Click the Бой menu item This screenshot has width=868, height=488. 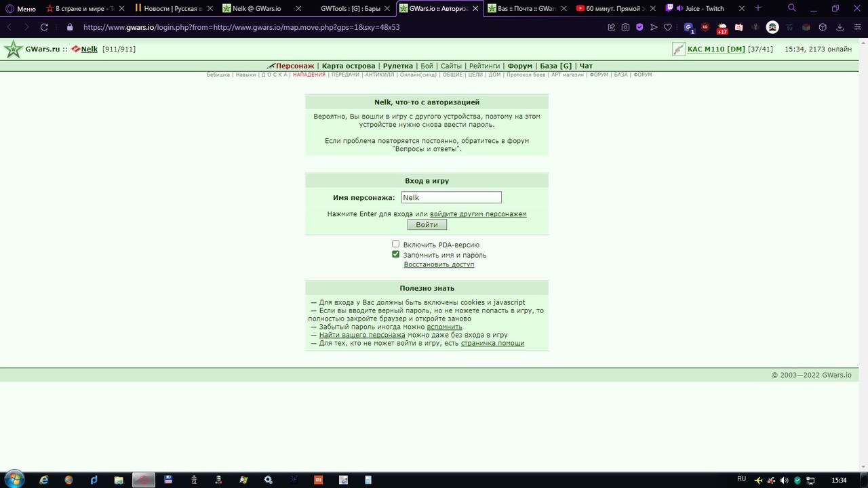pos(427,66)
